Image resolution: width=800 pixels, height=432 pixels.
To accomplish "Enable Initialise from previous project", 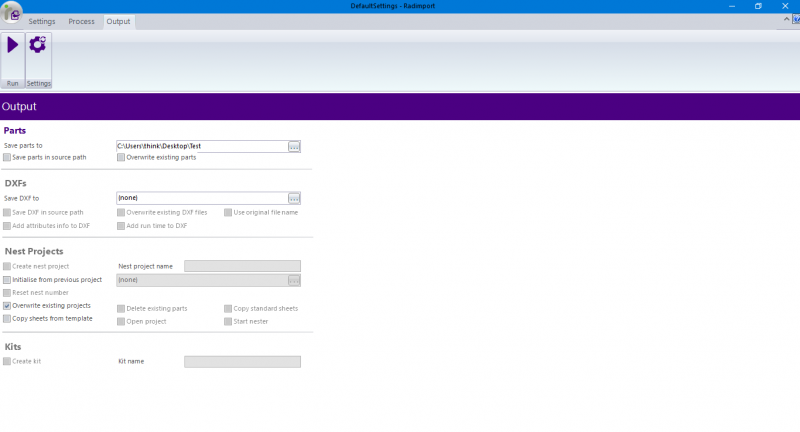I will [7, 280].
